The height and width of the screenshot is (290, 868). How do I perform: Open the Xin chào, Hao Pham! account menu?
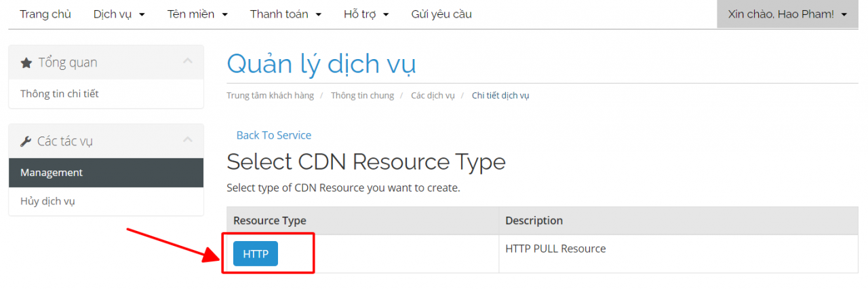(x=787, y=14)
